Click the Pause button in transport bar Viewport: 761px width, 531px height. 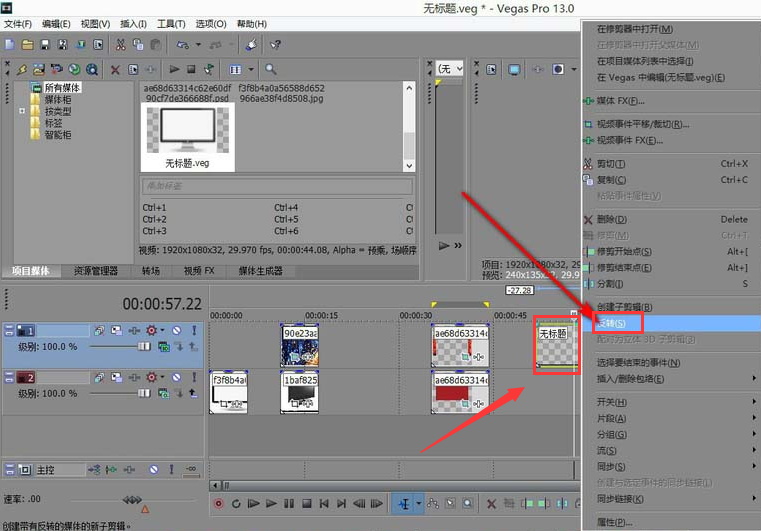(x=289, y=503)
